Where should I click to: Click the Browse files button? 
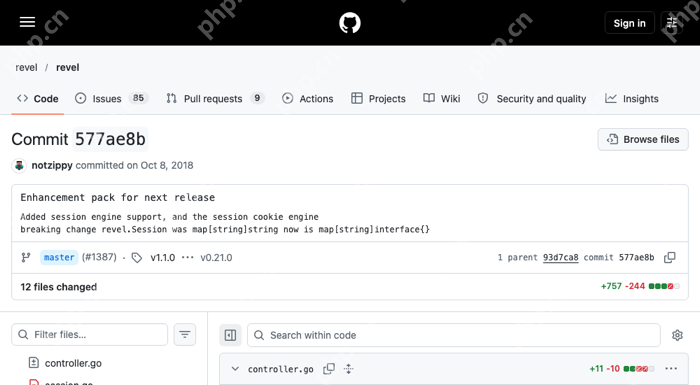coord(643,139)
